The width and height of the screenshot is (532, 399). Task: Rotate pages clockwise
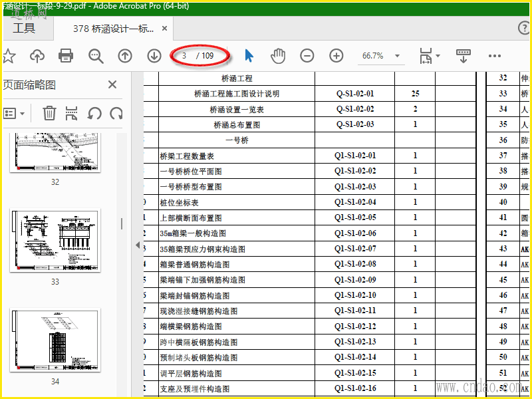[x=116, y=113]
